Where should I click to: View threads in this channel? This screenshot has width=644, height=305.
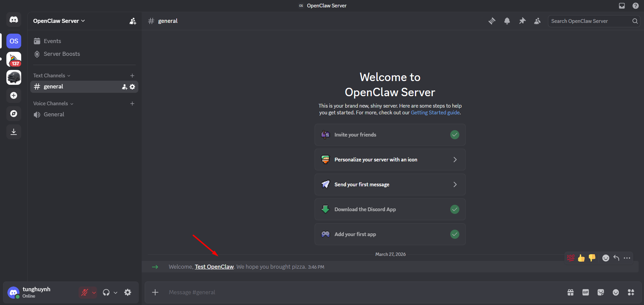[x=492, y=21]
